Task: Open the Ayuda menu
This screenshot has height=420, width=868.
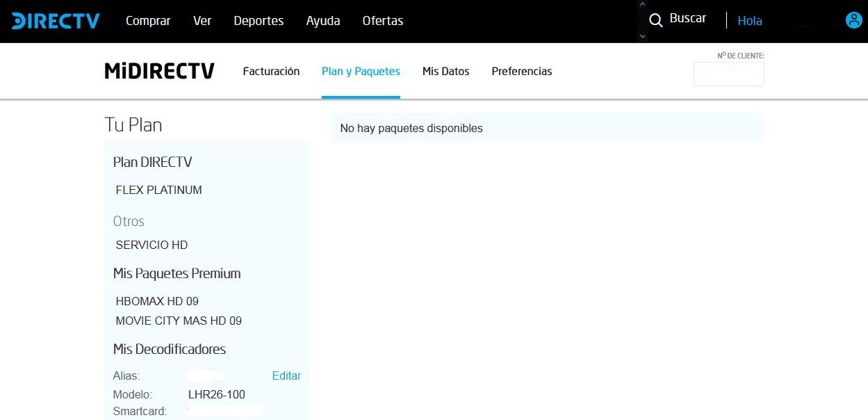Action: 323,21
